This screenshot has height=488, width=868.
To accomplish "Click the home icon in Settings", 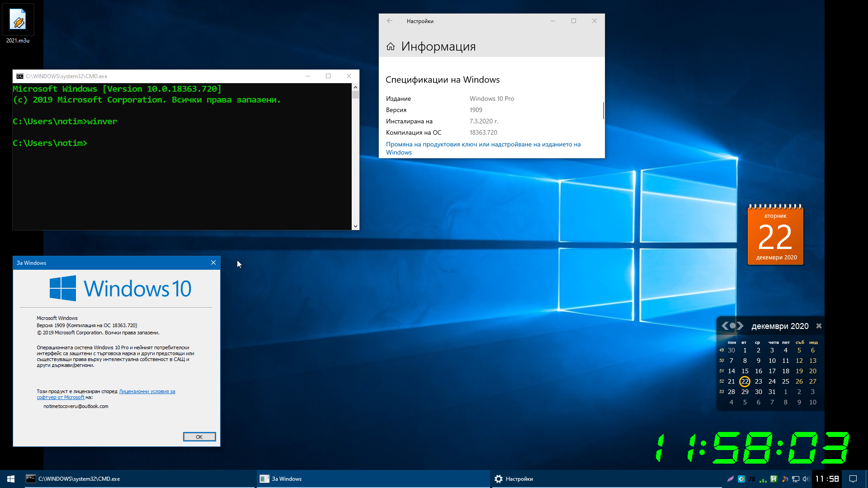I will click(391, 47).
